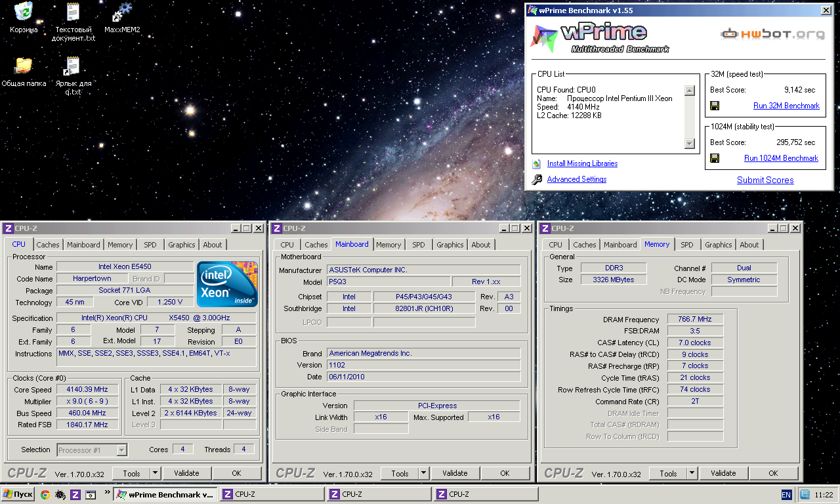840x504 pixels.
Task: Launch CPU-Z from the quick launch bar
Action: 75,495
